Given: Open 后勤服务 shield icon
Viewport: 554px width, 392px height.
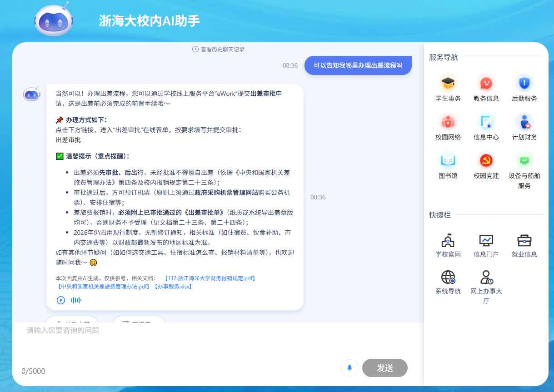Looking at the screenshot, I should click(524, 84).
